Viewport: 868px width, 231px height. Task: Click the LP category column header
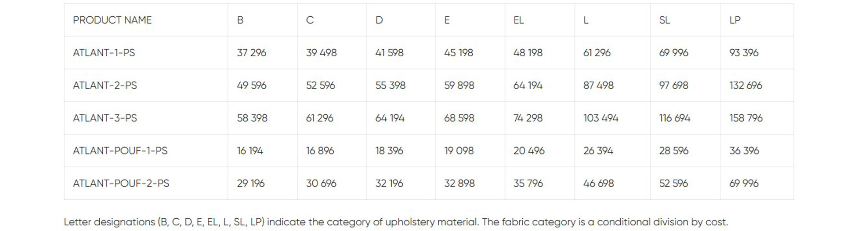[x=735, y=20]
